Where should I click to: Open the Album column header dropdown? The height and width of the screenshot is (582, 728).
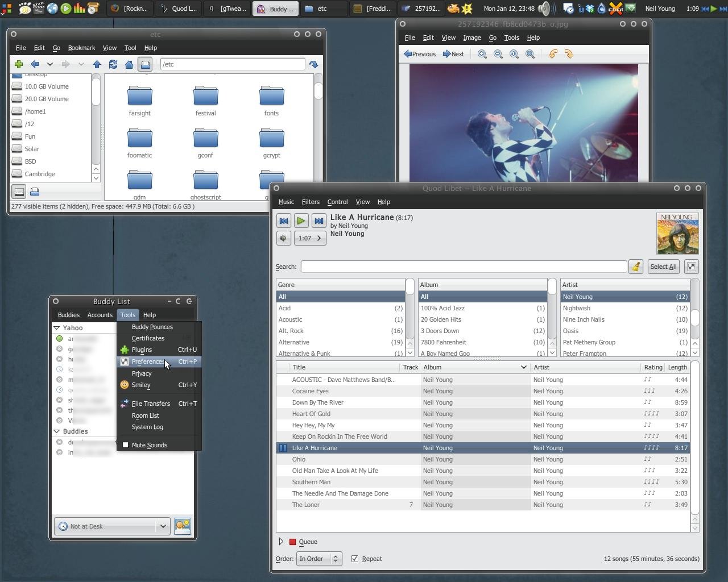coord(524,367)
